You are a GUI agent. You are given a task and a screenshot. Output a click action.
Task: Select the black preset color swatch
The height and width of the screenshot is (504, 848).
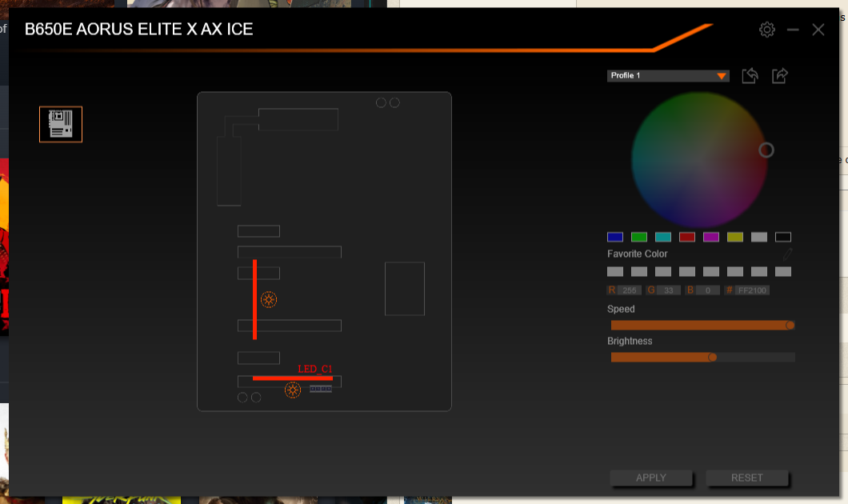click(x=782, y=237)
